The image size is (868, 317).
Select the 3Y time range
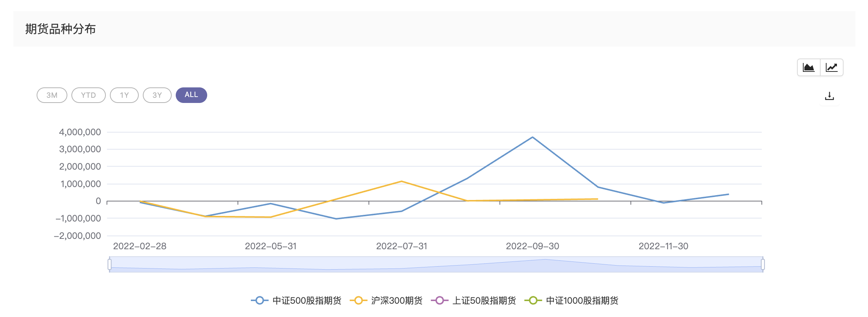pos(157,95)
